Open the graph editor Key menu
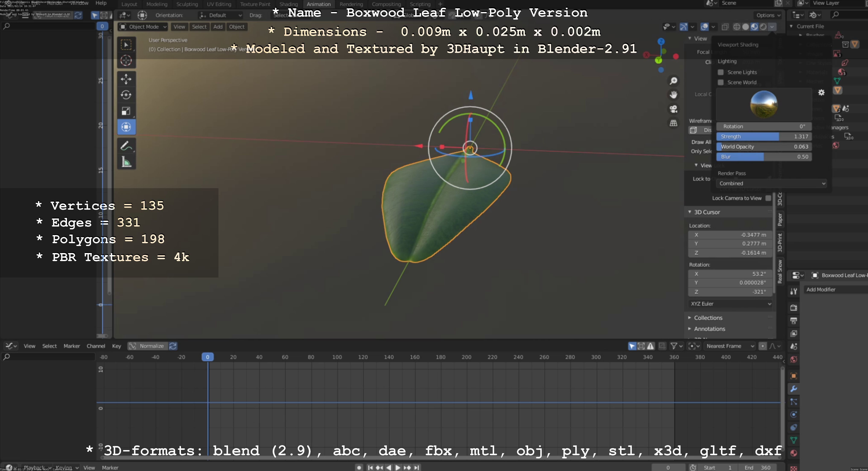This screenshot has height=471, width=868. click(117, 346)
